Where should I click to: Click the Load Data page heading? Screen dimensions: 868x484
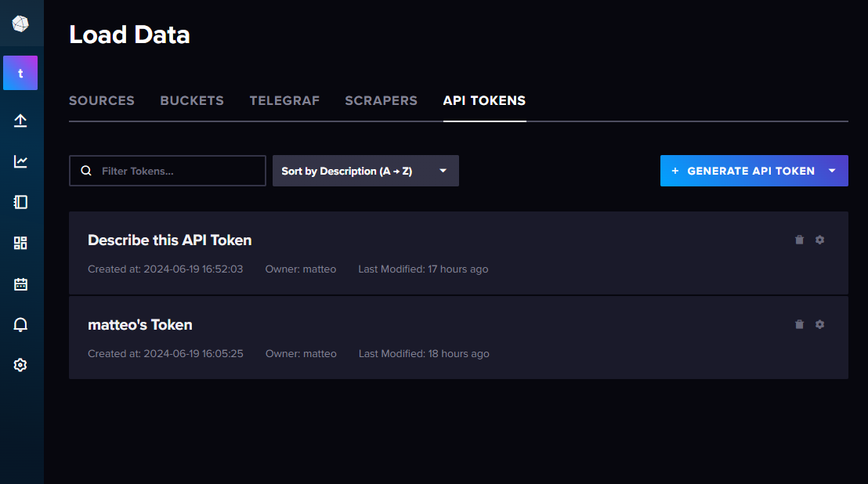coord(129,34)
